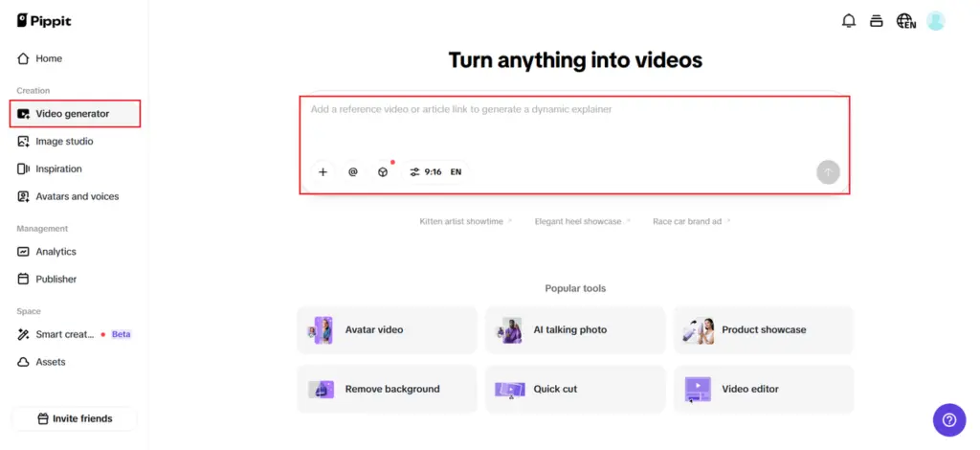Click the gift icon on Invite friends
This screenshot has height=450, width=980.
pos(43,418)
